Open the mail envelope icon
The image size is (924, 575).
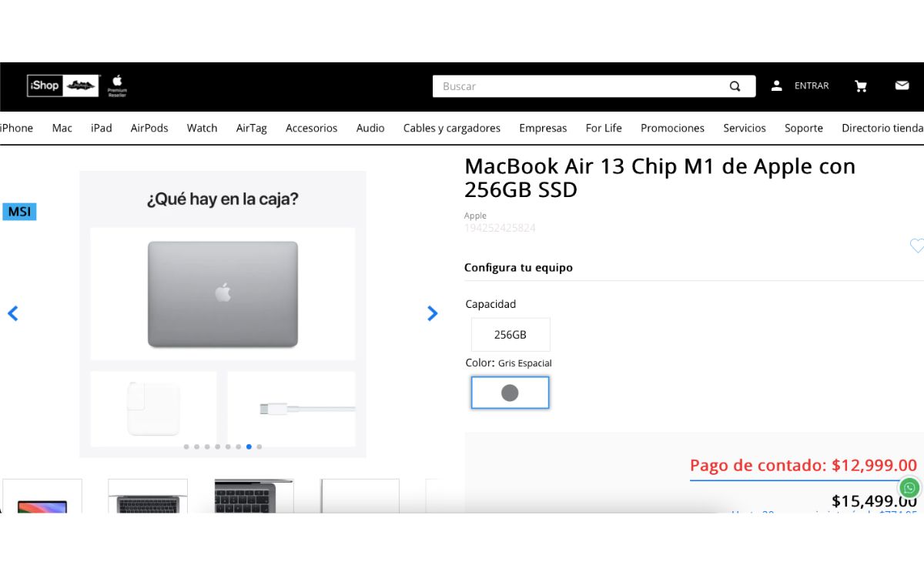pyautogui.click(x=902, y=85)
